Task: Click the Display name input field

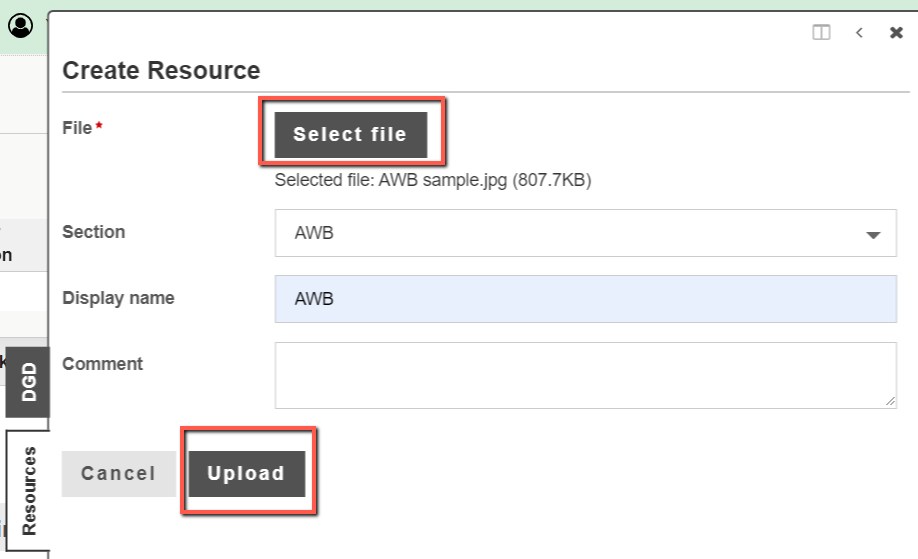Action: (585, 299)
